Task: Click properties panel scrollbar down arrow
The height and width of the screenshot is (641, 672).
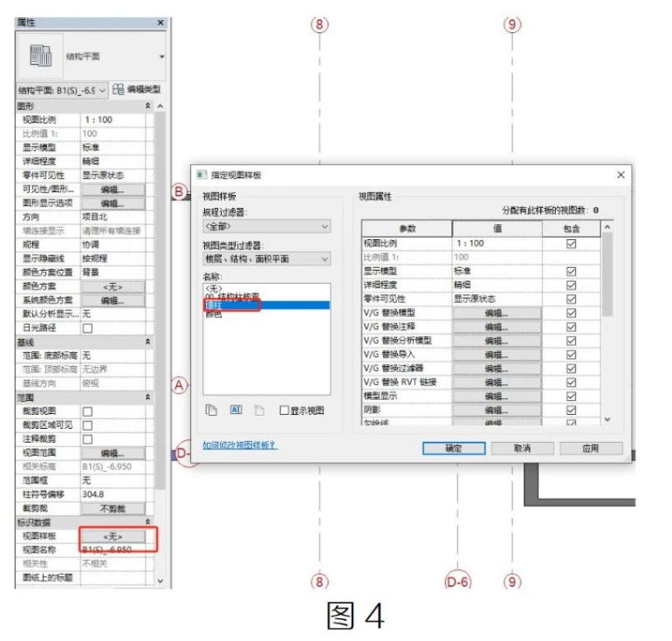Action: click(161, 582)
